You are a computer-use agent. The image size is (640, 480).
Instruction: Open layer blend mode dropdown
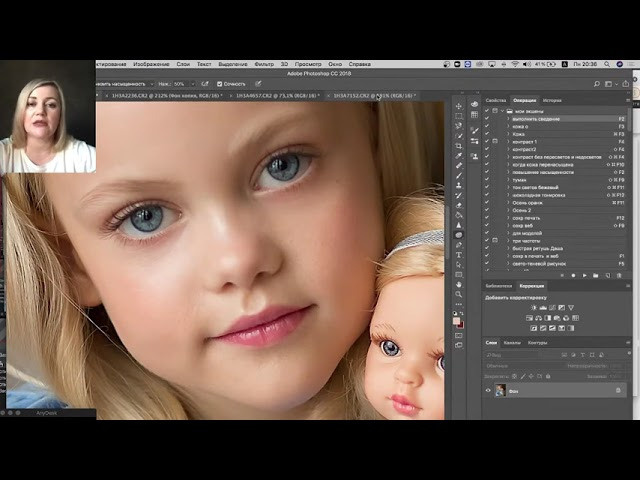coord(523,366)
